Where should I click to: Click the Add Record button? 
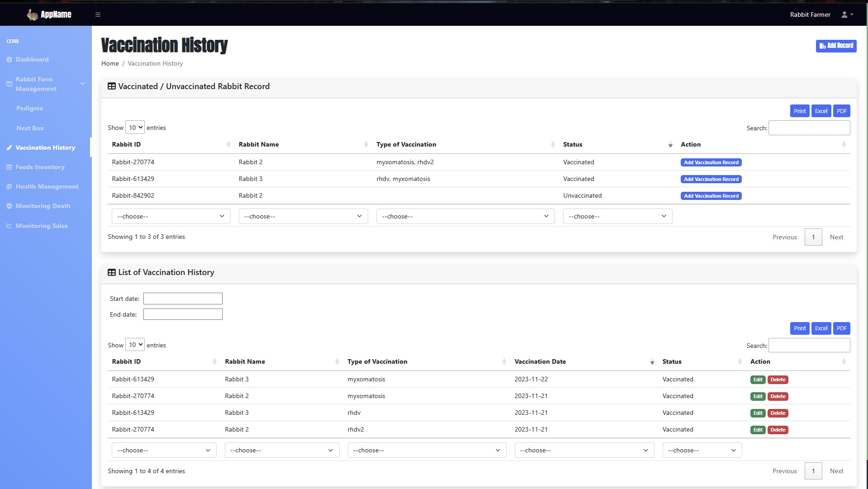point(835,46)
